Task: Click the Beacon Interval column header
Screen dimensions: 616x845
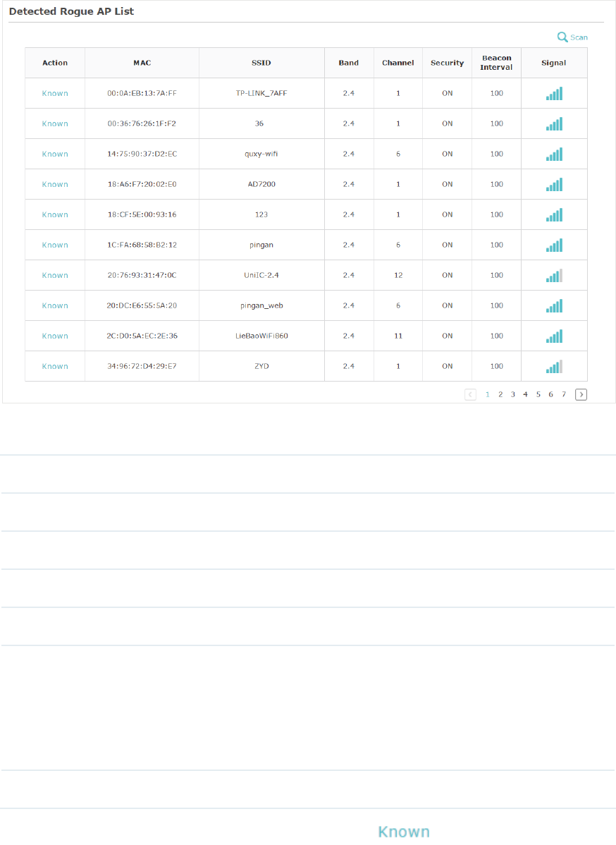Action: (x=496, y=63)
